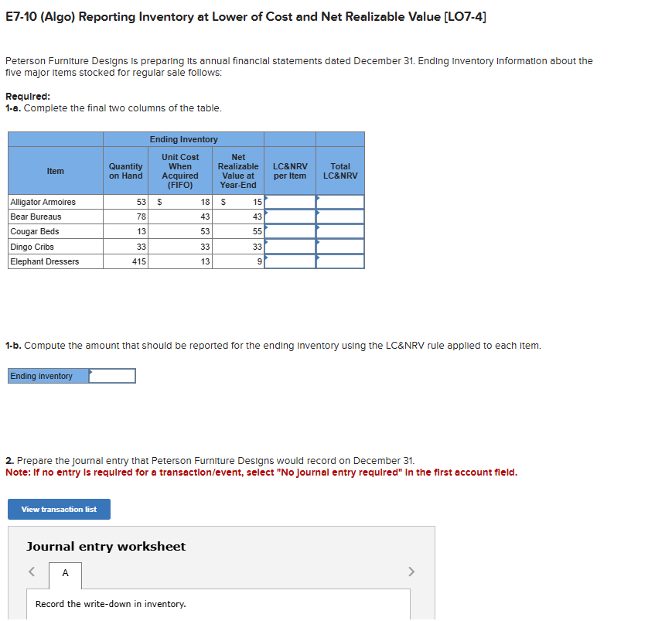Image resolution: width=672 pixels, height=621 pixels.
Task: Click Total LC&NRV field for Cougar Beds
Action: click(340, 231)
